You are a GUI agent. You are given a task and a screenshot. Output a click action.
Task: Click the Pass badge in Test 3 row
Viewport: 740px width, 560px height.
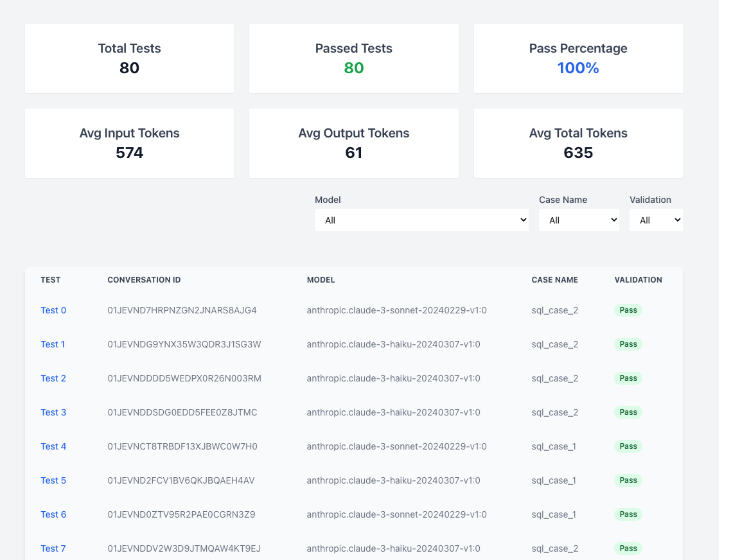point(628,412)
